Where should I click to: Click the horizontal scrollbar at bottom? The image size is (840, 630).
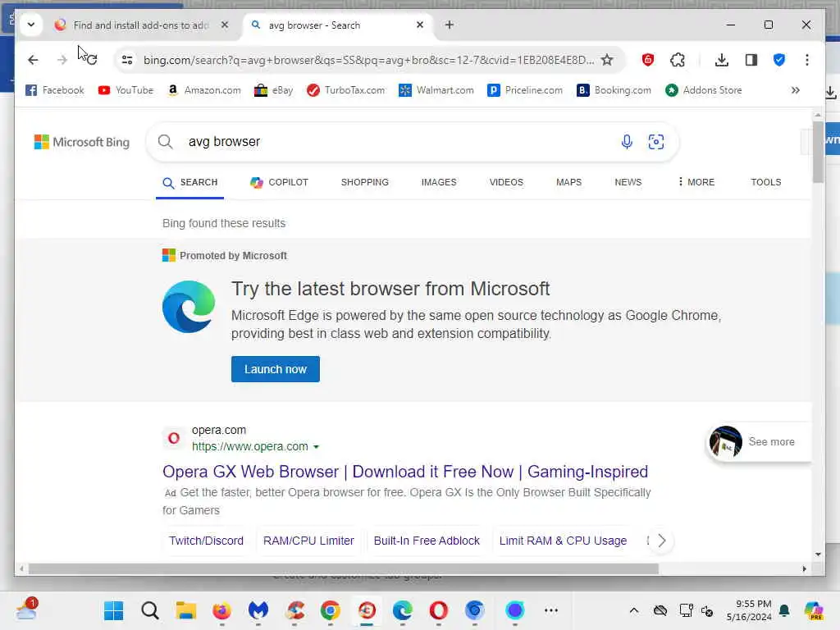(343, 569)
